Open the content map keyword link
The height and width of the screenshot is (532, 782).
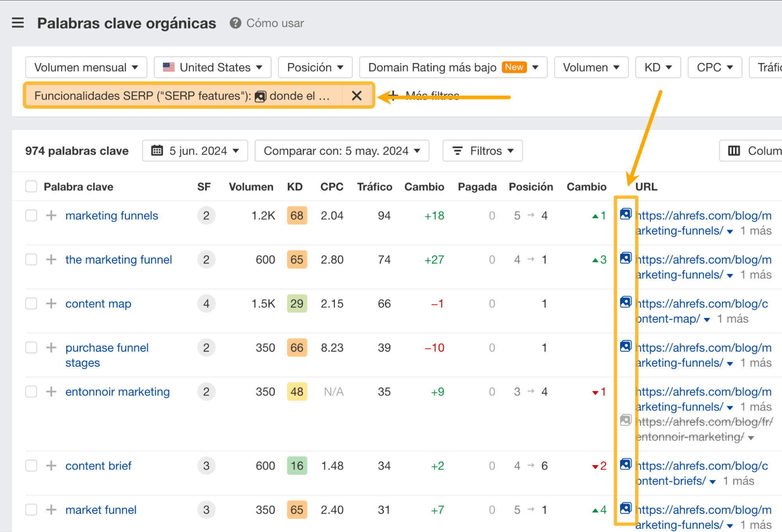click(x=98, y=304)
